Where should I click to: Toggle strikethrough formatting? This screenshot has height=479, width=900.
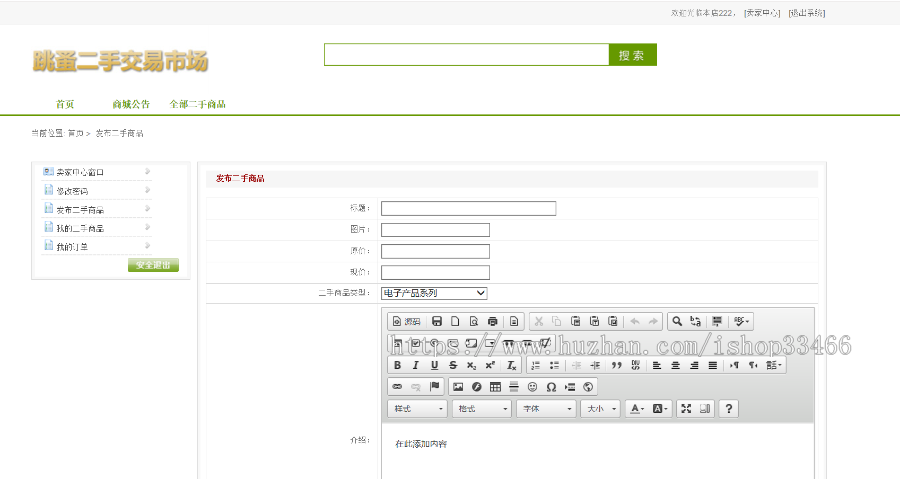[453, 366]
